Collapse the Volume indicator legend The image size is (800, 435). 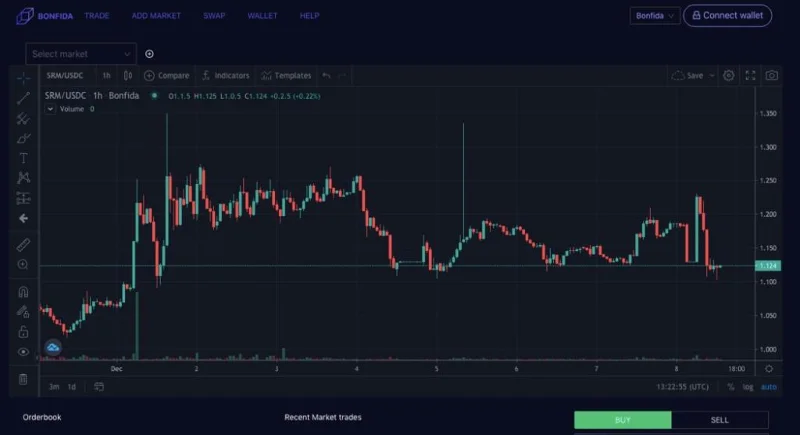coord(50,109)
